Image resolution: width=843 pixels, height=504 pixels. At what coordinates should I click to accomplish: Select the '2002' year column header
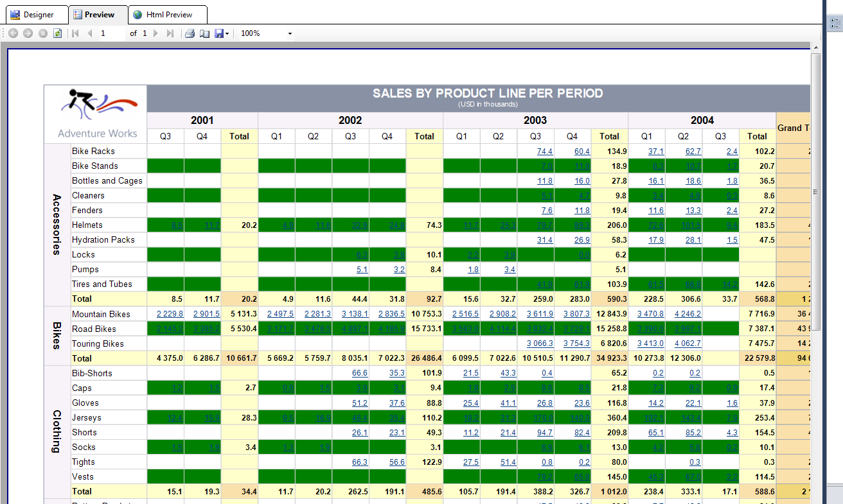pyautogui.click(x=350, y=120)
